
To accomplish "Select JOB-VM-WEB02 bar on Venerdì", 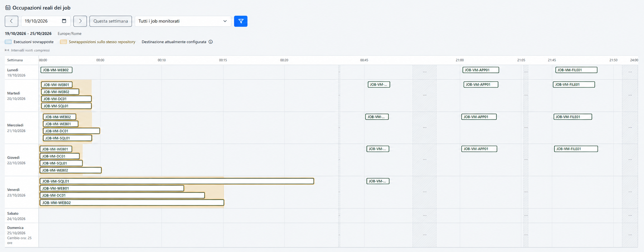I will (x=132, y=203).
